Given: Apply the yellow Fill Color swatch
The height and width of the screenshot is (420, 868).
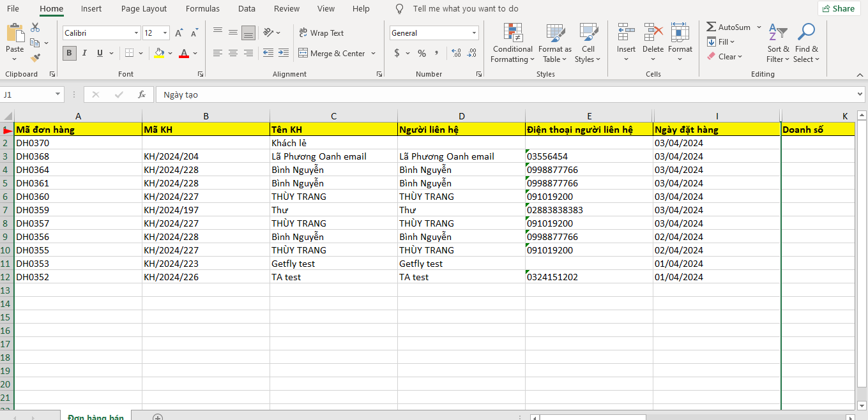Looking at the screenshot, I should click(x=159, y=54).
